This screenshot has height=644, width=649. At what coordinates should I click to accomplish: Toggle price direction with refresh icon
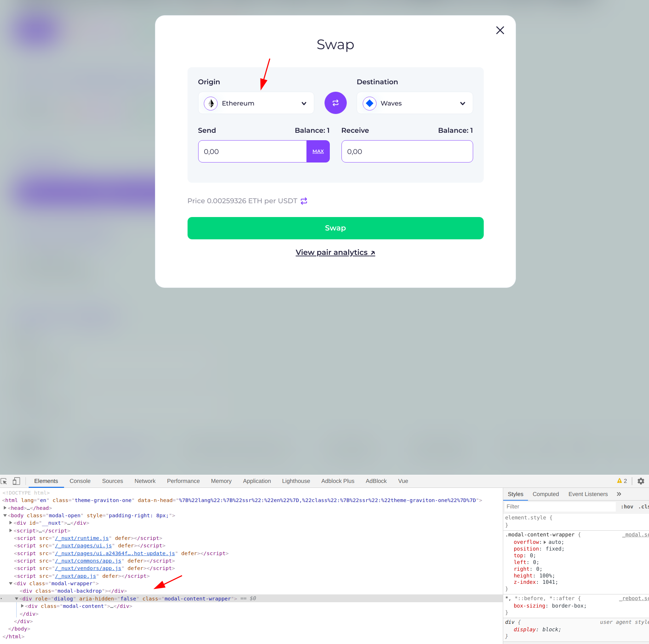(304, 201)
